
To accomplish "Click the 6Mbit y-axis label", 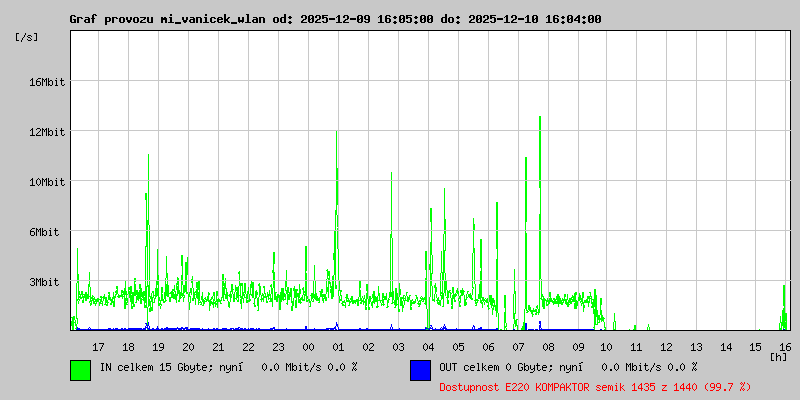I will tap(44, 232).
